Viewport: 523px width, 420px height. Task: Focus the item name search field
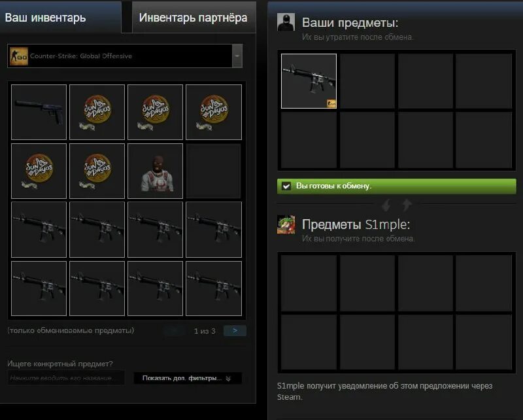pos(66,378)
